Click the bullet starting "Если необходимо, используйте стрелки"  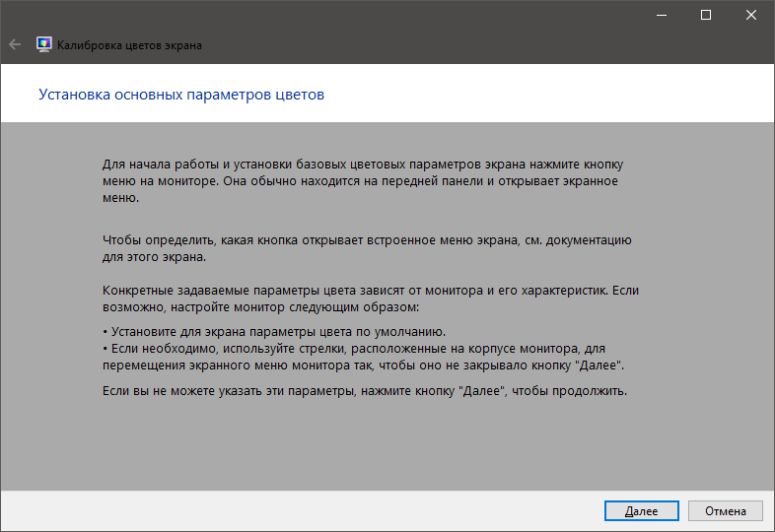tap(365, 357)
